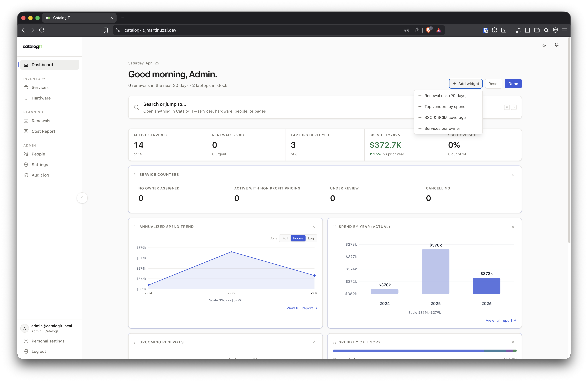This screenshot has width=588, height=382.
Task: Add the Services per owner widget
Action: (448, 128)
